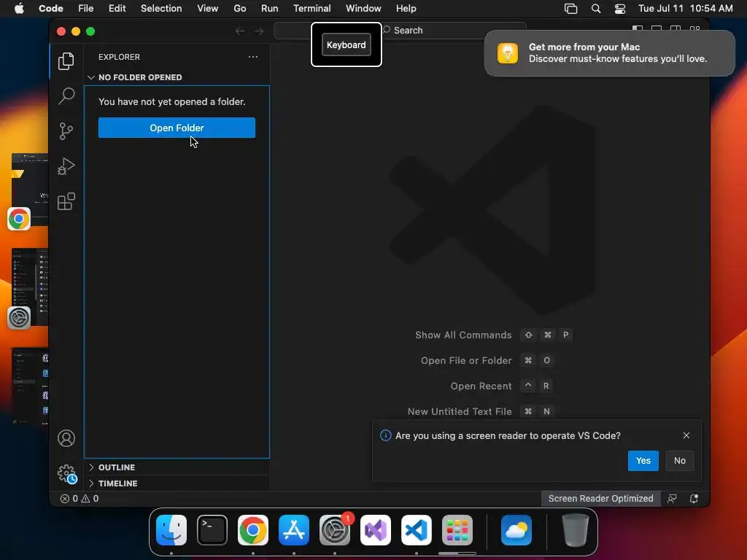Open Google Chrome from the Dock
The image size is (747, 560).
[x=253, y=530]
